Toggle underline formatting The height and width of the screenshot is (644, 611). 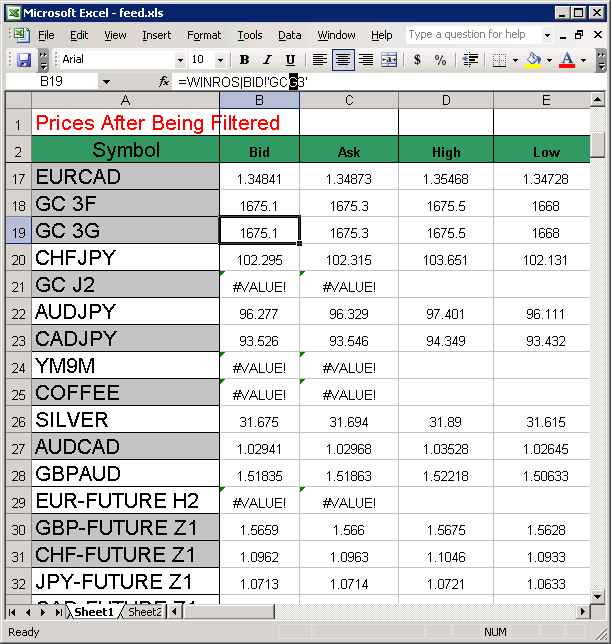(x=292, y=60)
